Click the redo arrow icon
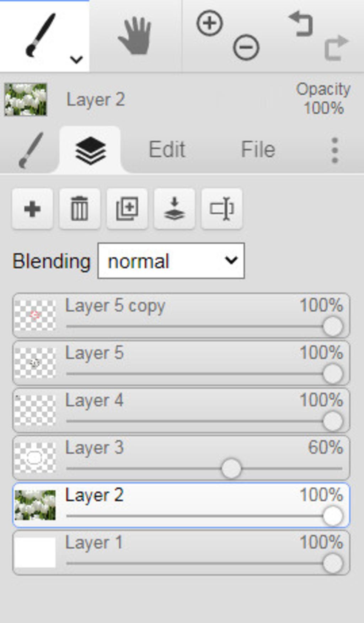The width and height of the screenshot is (364, 623). (x=336, y=48)
